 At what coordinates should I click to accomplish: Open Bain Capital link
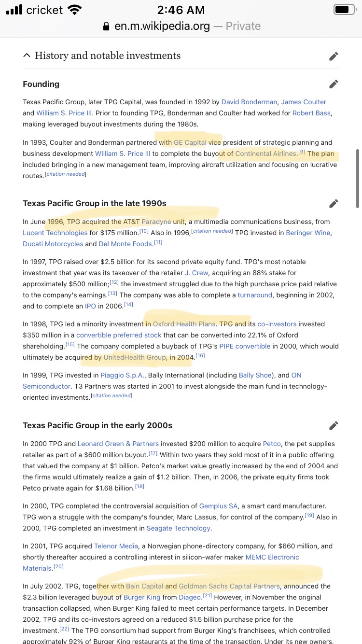coord(145,586)
